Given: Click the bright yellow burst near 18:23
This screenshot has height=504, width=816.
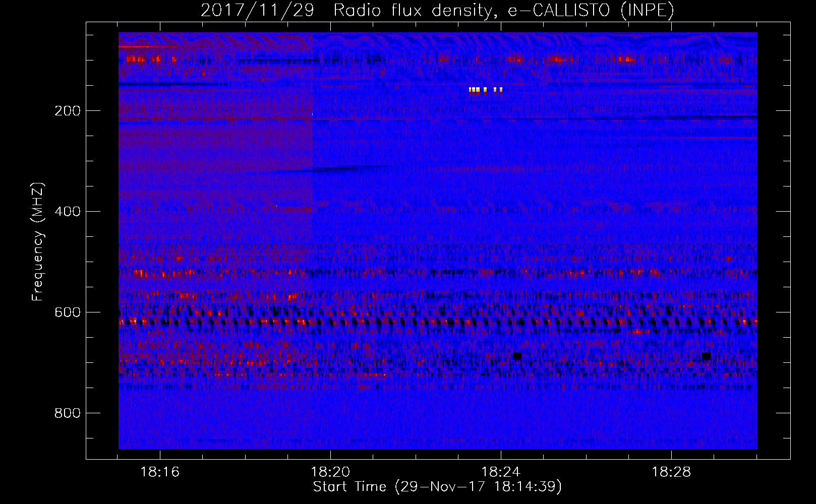Looking at the screenshot, I should [486, 90].
